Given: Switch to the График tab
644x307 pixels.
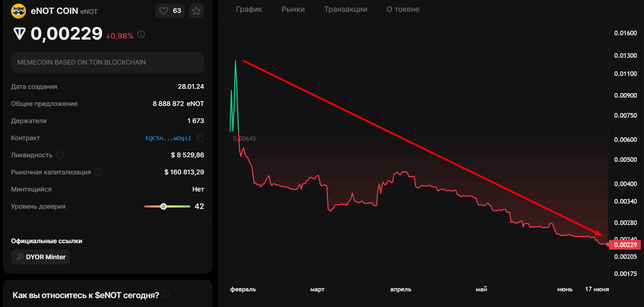Looking at the screenshot, I should coord(249,9).
